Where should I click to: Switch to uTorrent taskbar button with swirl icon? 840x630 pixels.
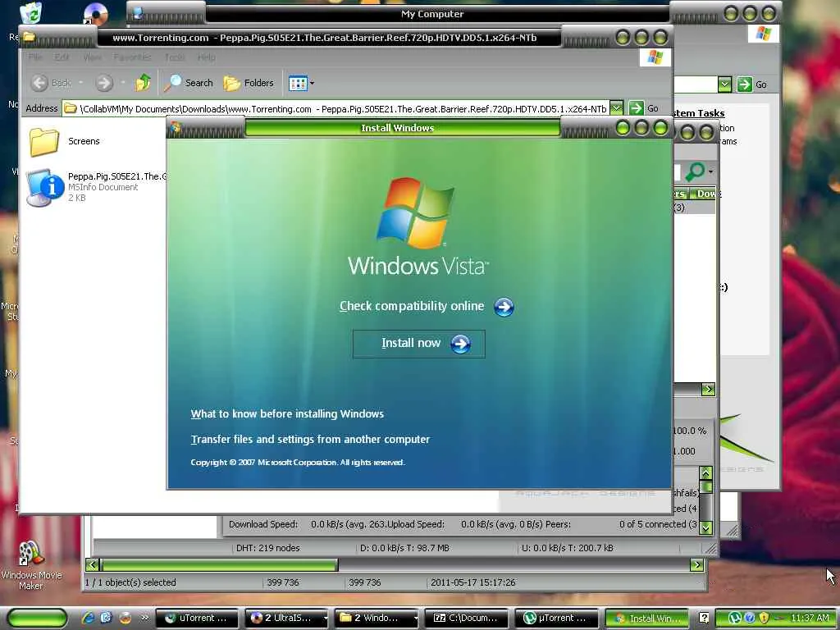pos(197,619)
